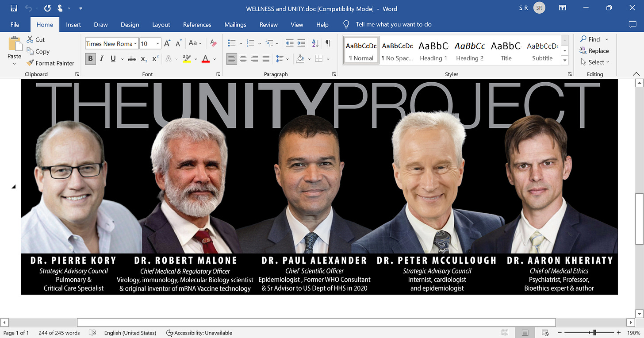Screen dimensions: 644x338
Task: Click the Paste clipboard icon
Action: click(15, 43)
